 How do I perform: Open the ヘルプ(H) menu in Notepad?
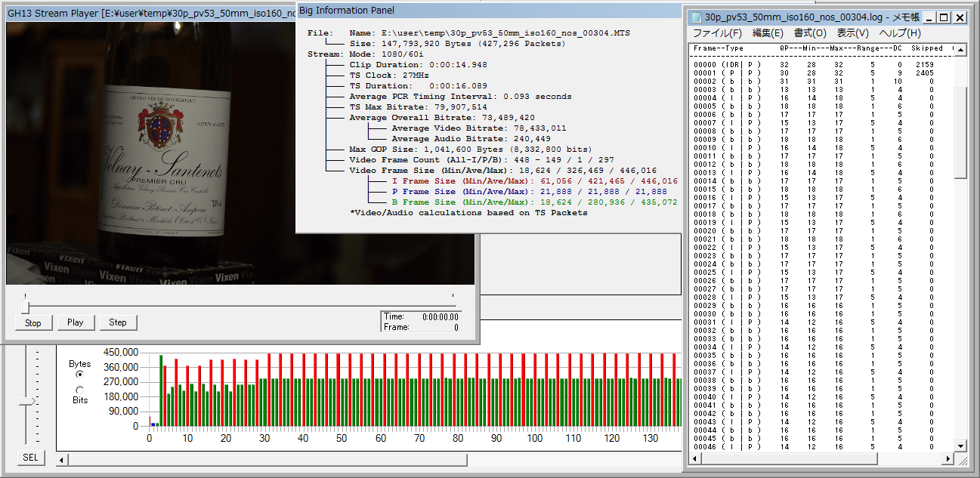(x=900, y=33)
